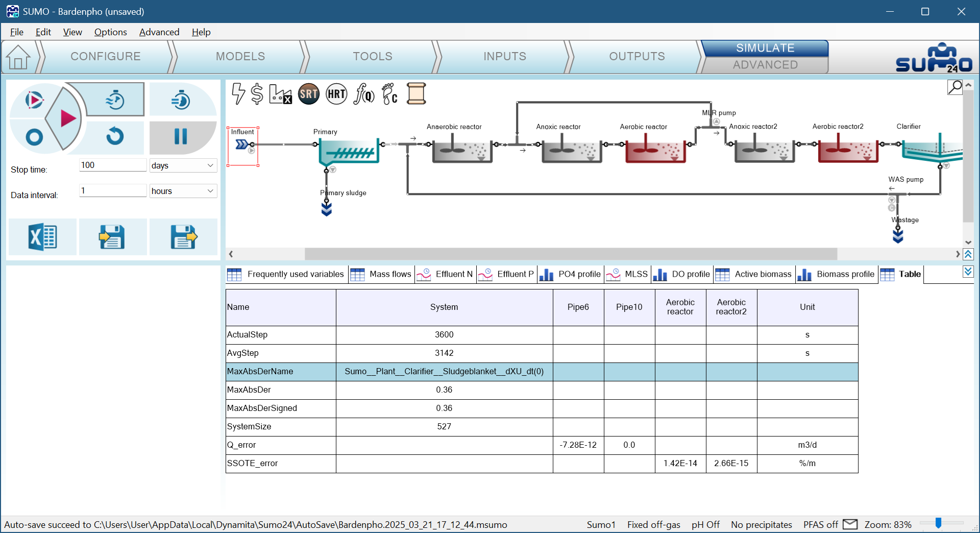Click the carbon footprint icon
Image resolution: width=980 pixels, height=533 pixels.
(390, 94)
